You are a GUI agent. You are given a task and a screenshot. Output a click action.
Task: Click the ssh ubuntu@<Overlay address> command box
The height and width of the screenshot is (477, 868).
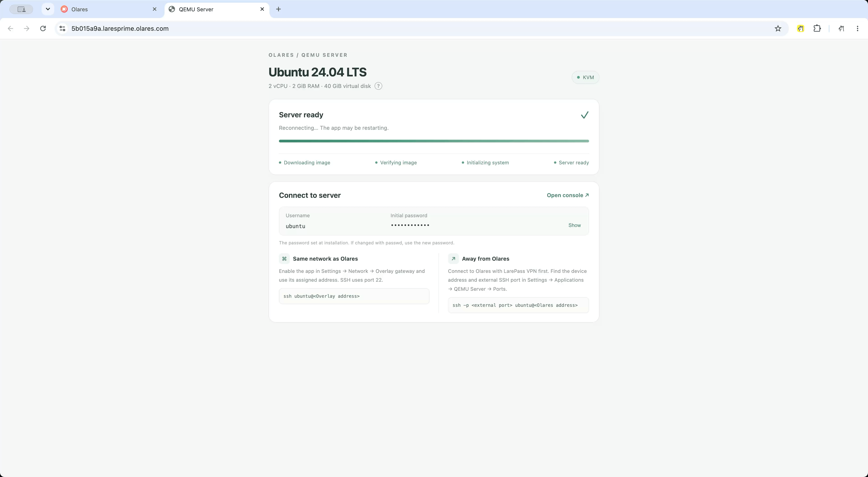click(354, 296)
